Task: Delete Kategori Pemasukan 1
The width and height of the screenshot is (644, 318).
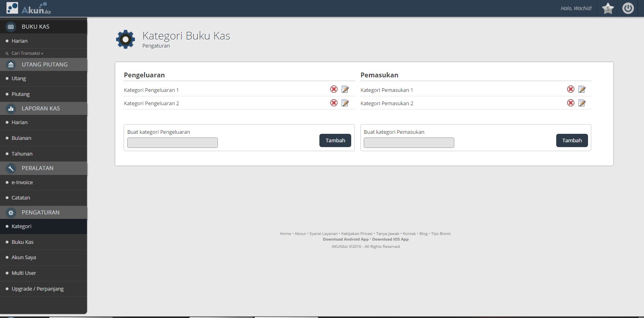Action: [571, 89]
